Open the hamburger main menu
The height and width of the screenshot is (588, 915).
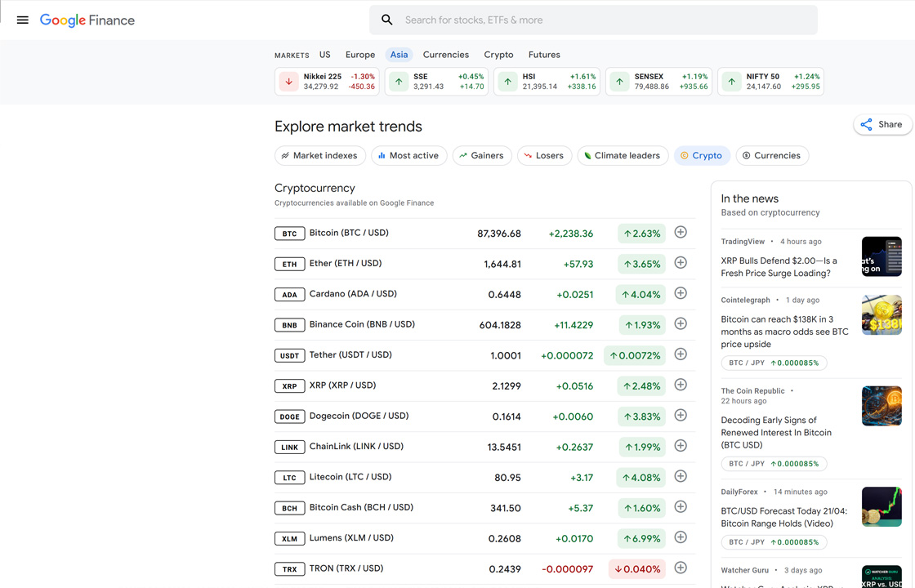pyautogui.click(x=23, y=20)
